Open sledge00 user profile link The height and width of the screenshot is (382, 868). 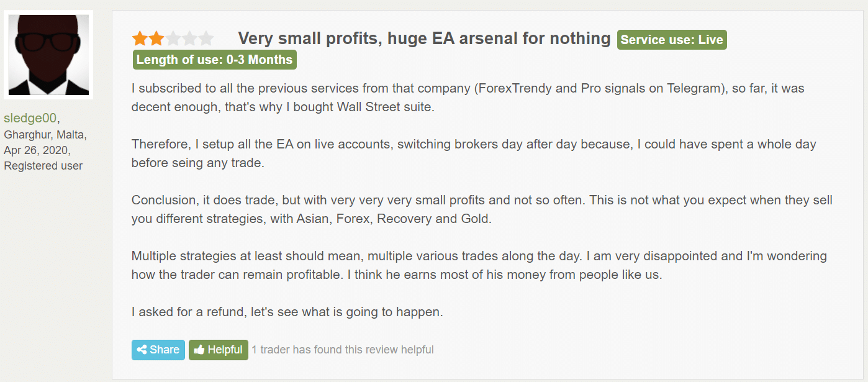(30, 119)
